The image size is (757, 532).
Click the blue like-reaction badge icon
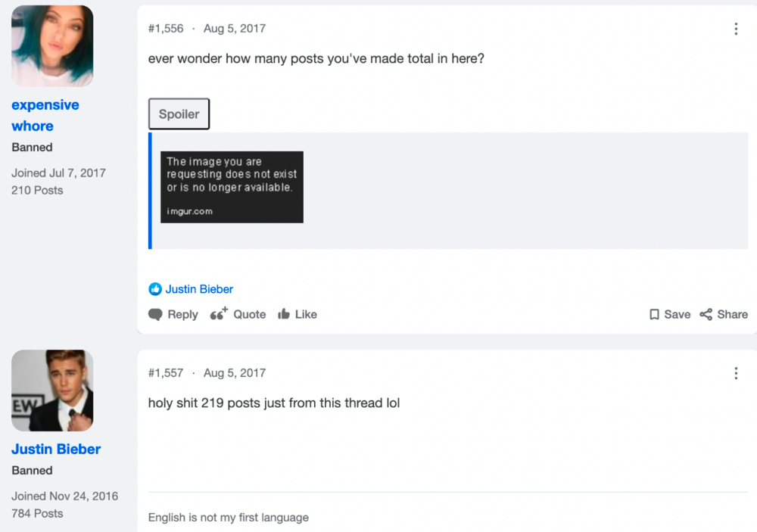155,289
